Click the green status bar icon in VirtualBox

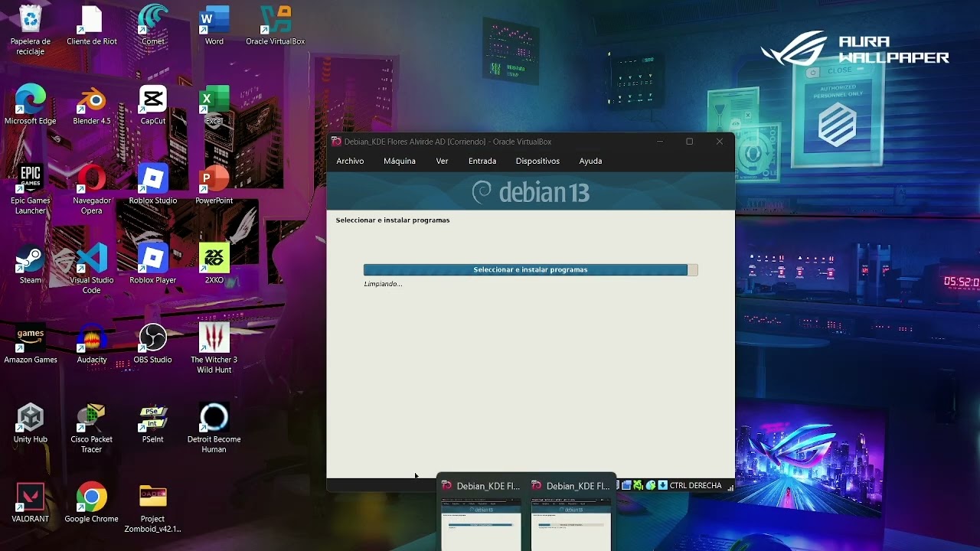[x=638, y=485]
